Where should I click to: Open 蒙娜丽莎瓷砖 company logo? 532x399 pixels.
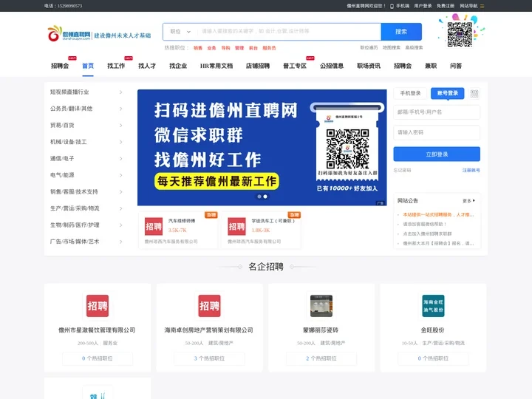pos(321,306)
